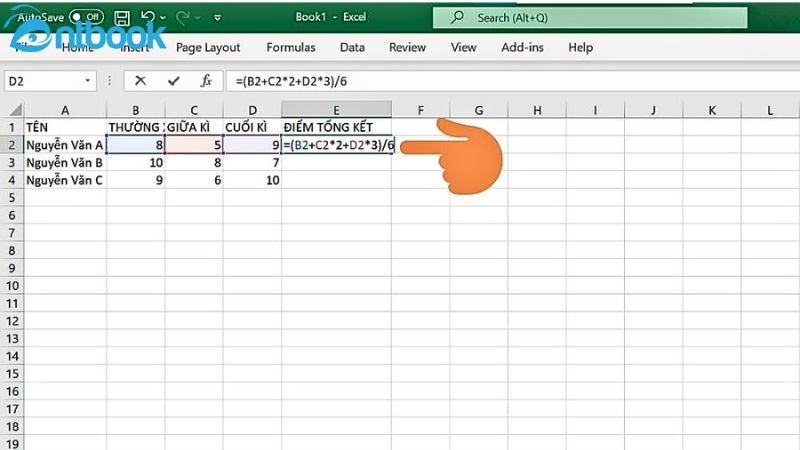
Task: Select row 4 header
Action: [x=12, y=180]
